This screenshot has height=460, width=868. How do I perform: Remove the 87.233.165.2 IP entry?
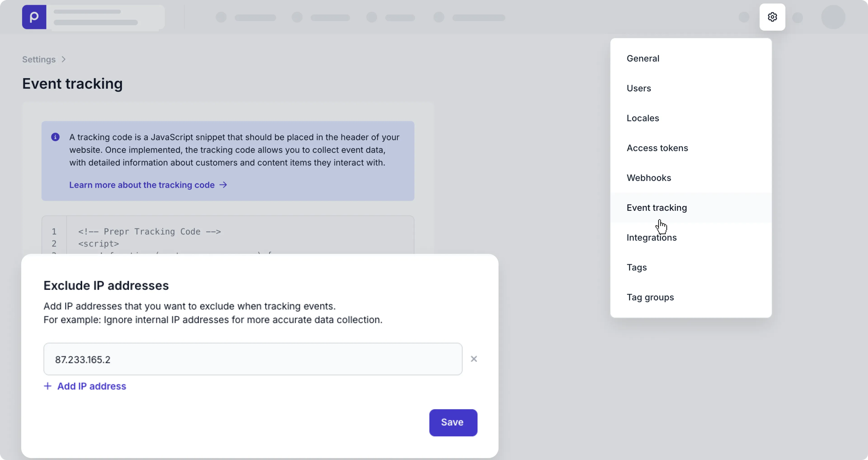(474, 359)
